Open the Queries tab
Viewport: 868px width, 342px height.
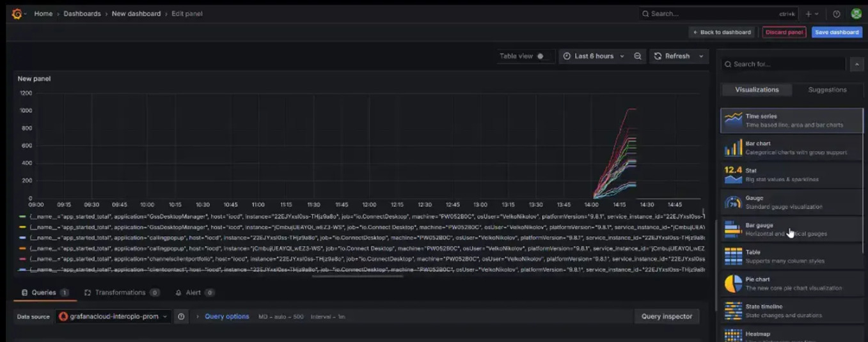[44, 293]
